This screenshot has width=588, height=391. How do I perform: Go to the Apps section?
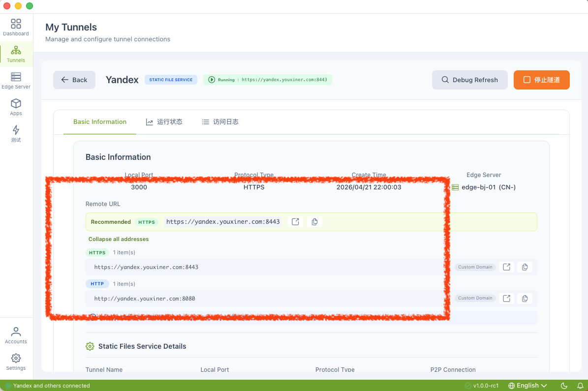click(16, 107)
